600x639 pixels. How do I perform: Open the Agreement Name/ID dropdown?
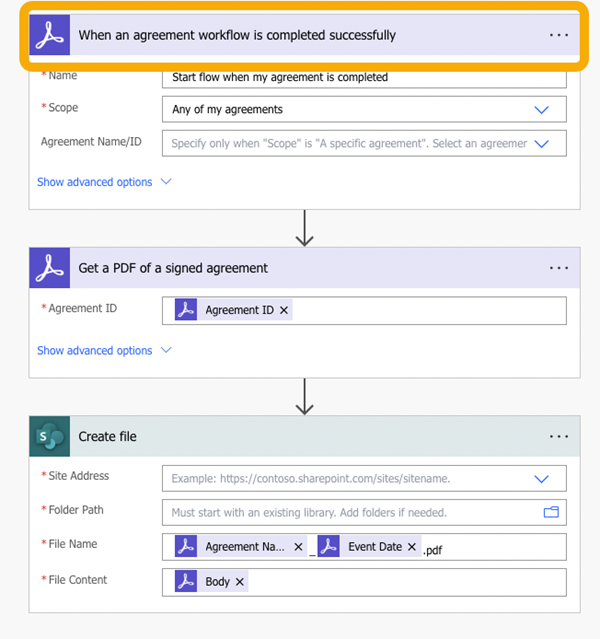pos(542,143)
